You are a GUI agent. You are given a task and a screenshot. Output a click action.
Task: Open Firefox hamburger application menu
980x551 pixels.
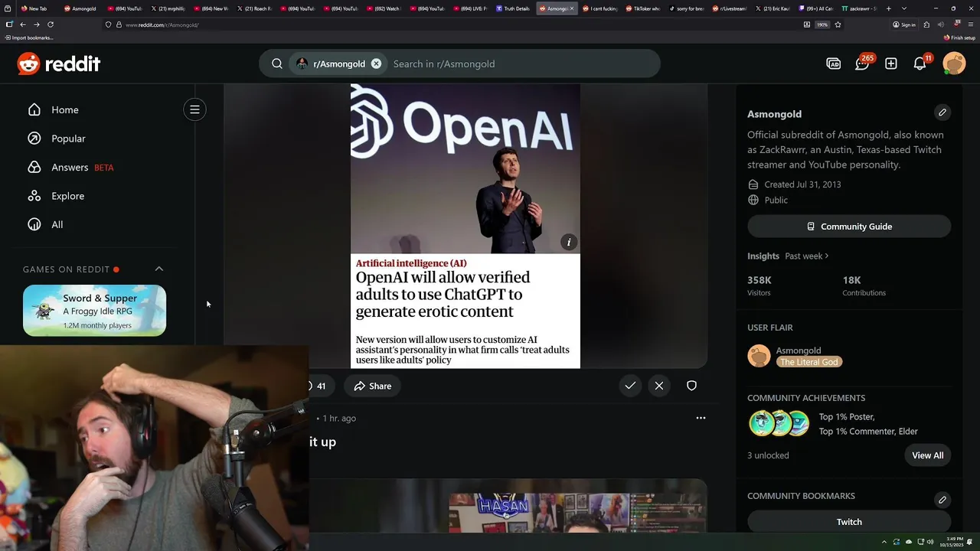coord(970,24)
